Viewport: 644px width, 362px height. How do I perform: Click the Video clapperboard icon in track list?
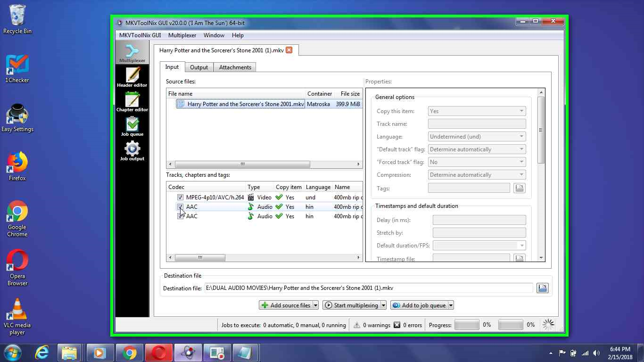coord(251,197)
